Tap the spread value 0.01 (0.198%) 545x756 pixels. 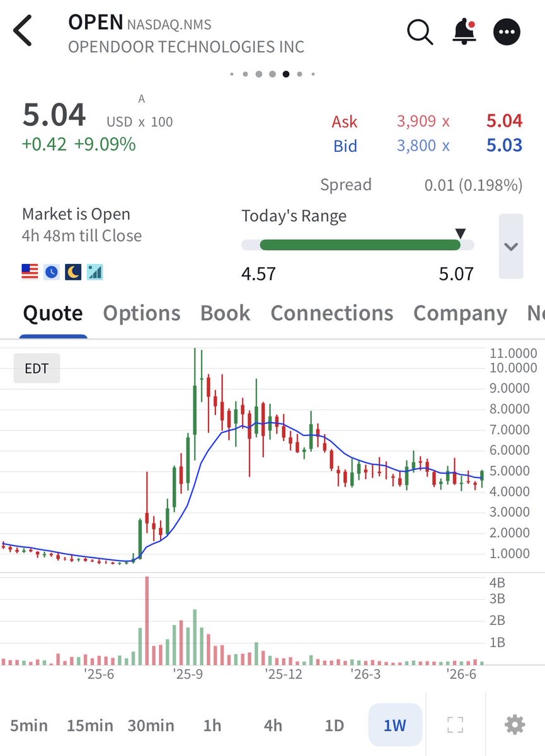click(x=473, y=185)
